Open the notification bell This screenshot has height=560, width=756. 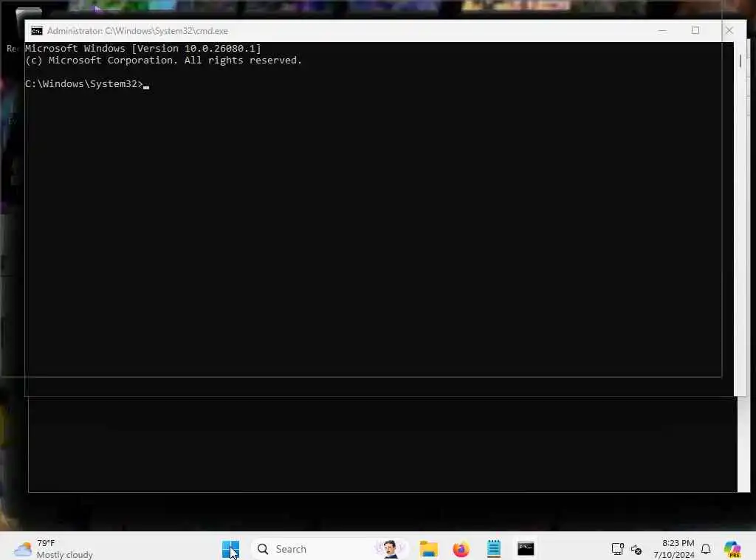(706, 549)
